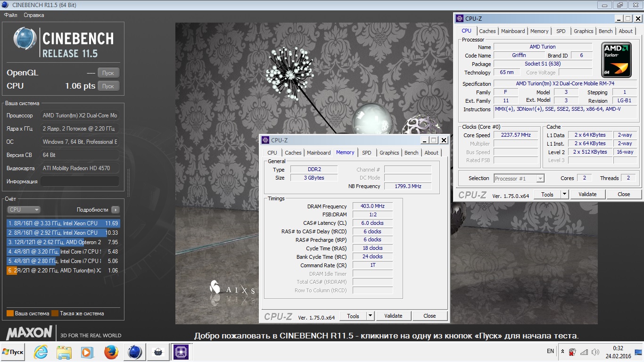
Task: Click Core Speed value 2237.57 MHz
Action: coord(516,135)
